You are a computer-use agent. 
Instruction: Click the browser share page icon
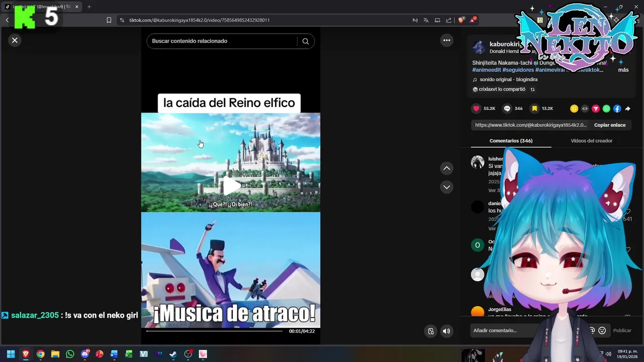448,20
